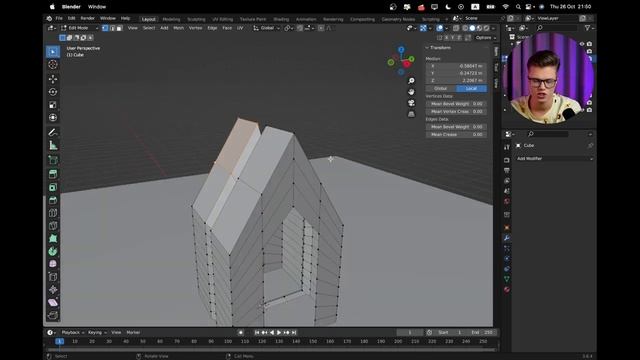Jump to timeline end button
This screenshot has height=360, width=640.
294,333
